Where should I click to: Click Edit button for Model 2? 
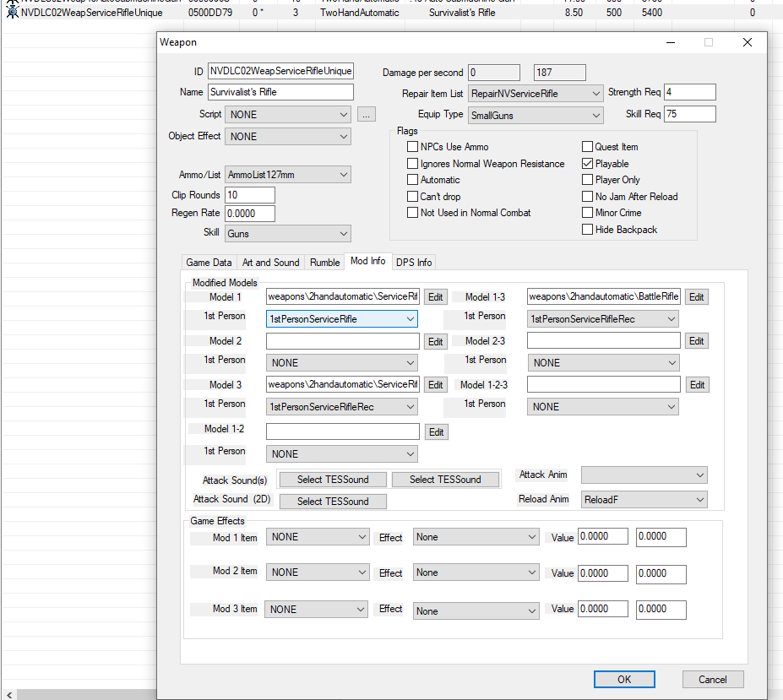[x=436, y=341]
